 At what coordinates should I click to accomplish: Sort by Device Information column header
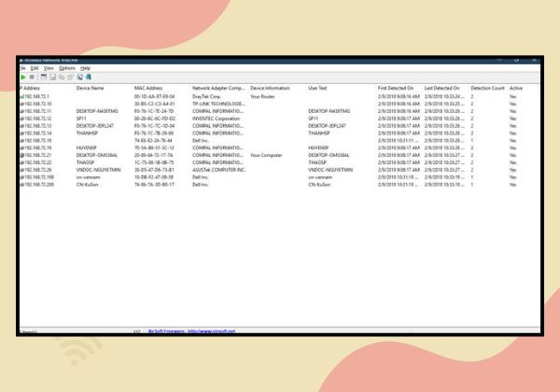(x=270, y=88)
